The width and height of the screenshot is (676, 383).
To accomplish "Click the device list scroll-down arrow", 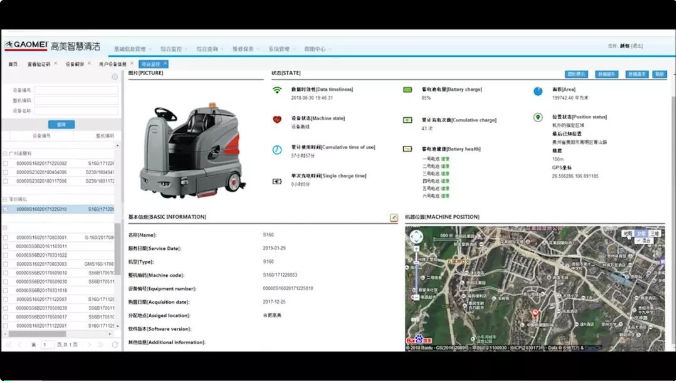I will pyautogui.click(x=117, y=326).
